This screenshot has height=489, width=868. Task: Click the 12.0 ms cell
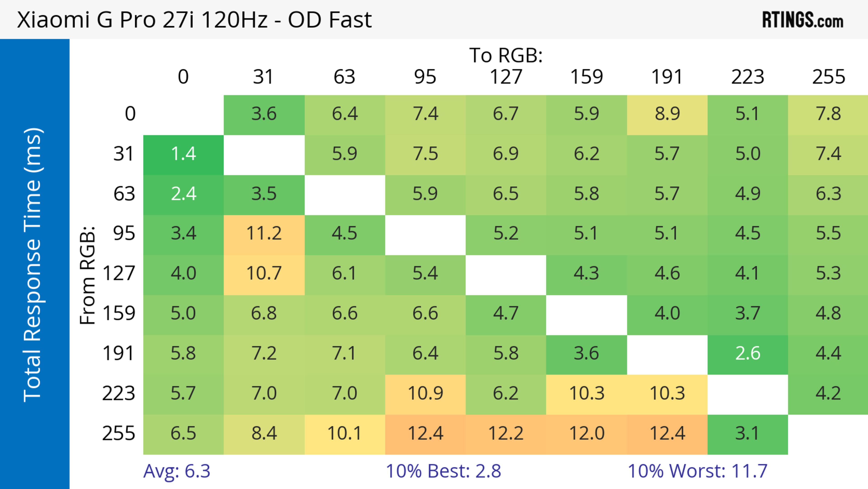coord(586,433)
